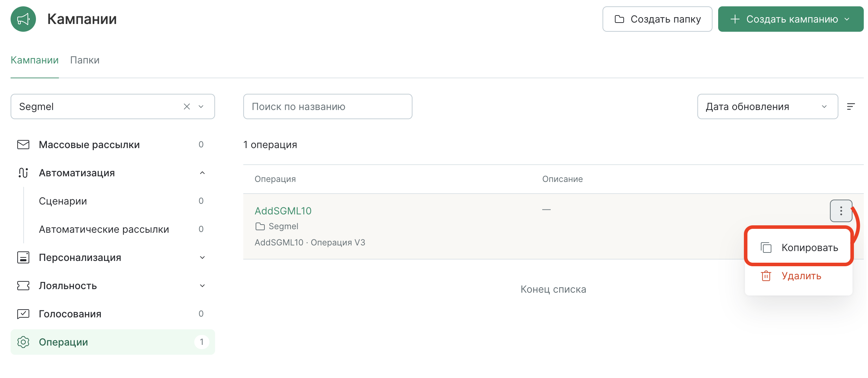This screenshot has height=378, width=868.
Task: Select the Массовые рассылки envelope icon
Action: 23,144
